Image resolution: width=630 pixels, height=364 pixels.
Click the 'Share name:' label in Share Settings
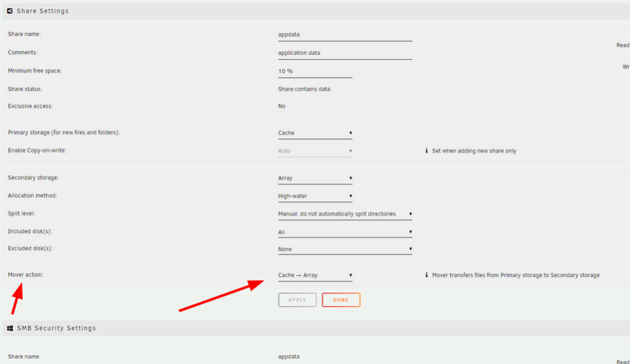24,34
